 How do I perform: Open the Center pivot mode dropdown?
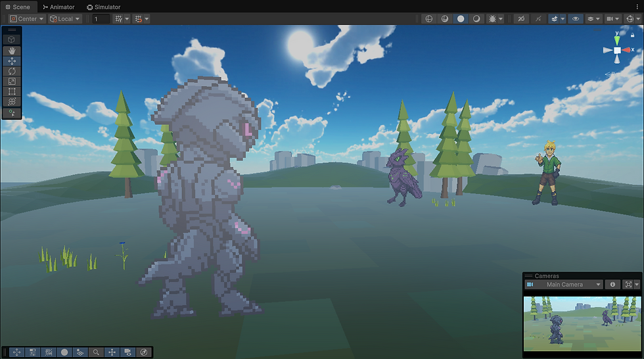click(27, 19)
